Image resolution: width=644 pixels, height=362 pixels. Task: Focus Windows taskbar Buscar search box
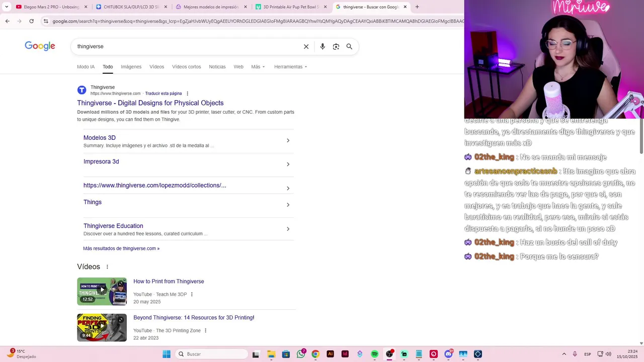point(213,354)
